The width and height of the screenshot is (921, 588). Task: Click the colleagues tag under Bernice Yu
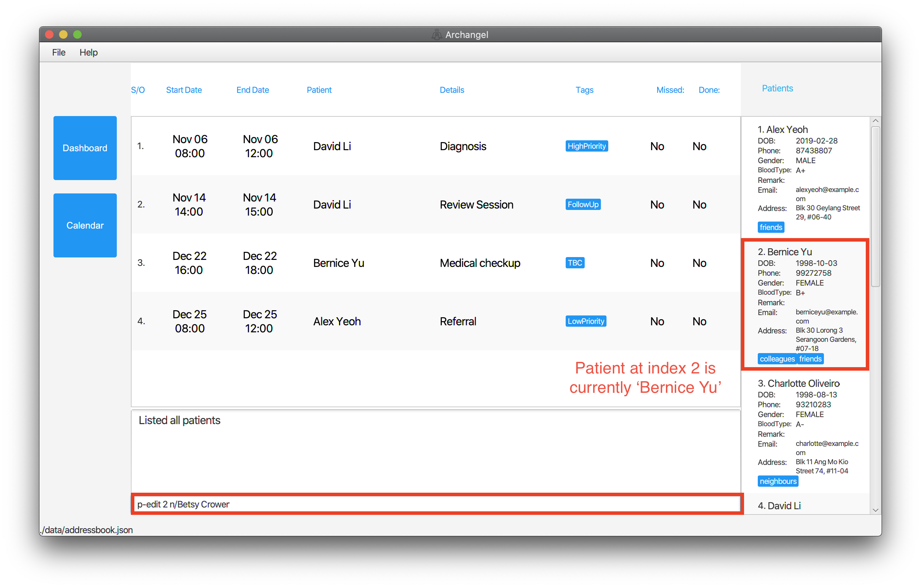coord(777,359)
